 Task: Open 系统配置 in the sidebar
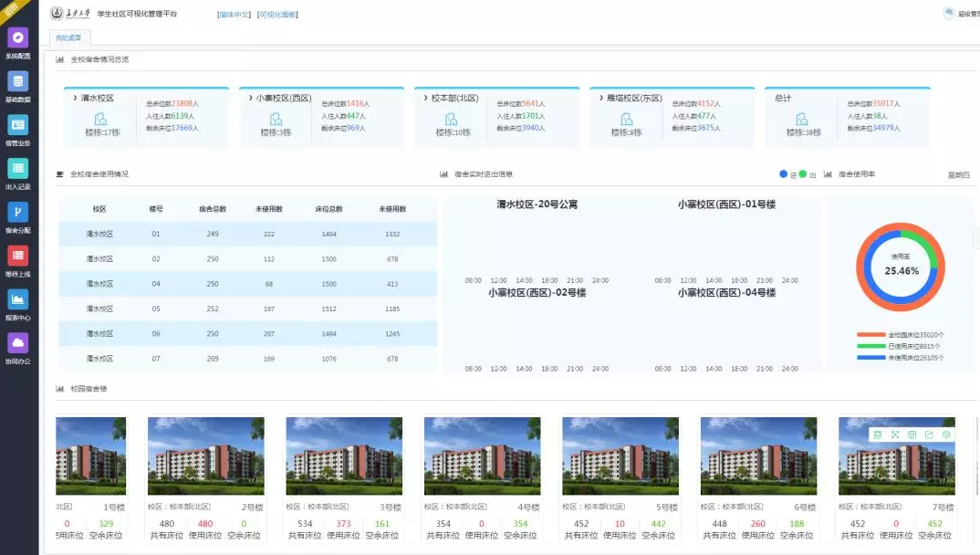click(x=18, y=38)
